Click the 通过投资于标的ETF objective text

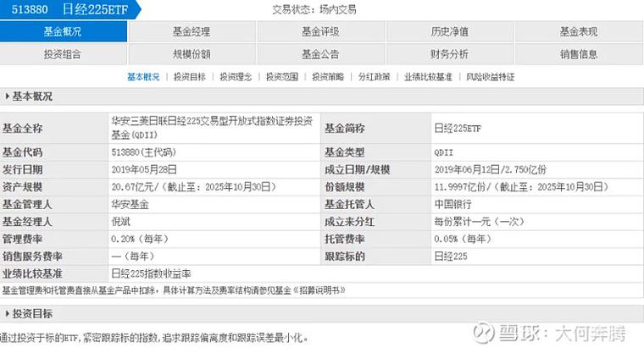[154, 338]
